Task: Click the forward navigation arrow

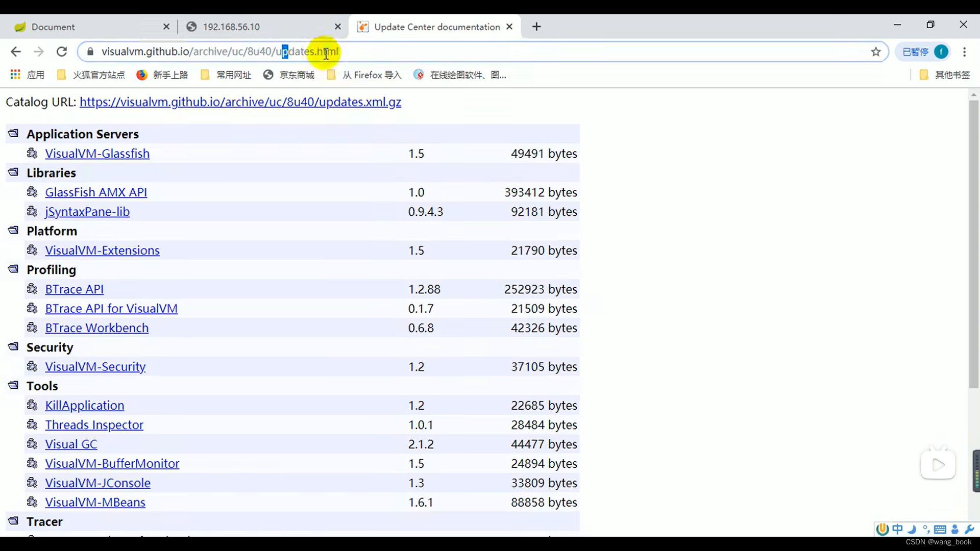Action: coord(39,52)
